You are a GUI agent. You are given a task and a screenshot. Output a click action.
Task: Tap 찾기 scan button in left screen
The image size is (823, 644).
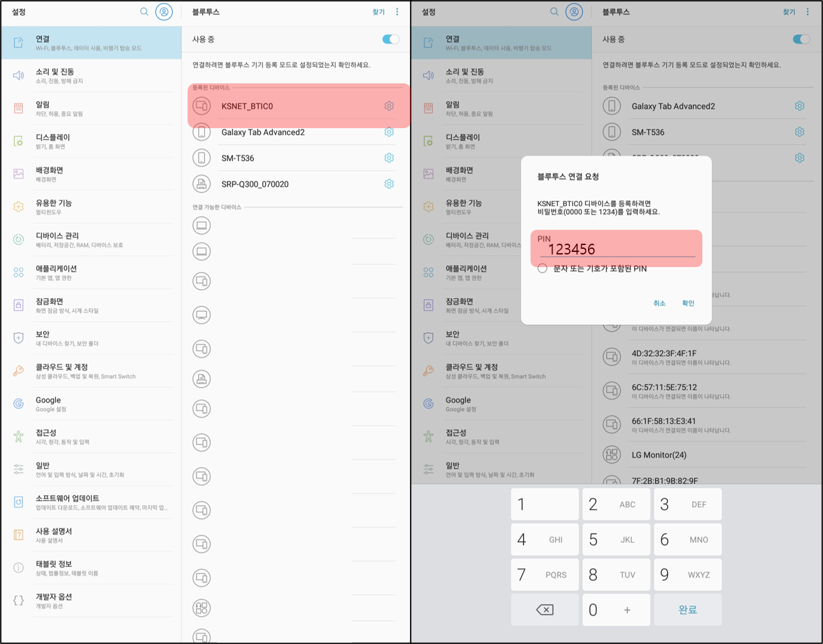(378, 12)
